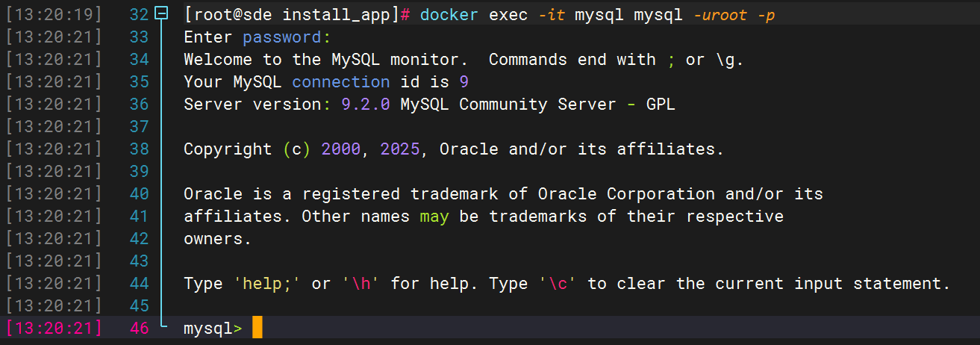Click line number 44 in the gutter

pos(139,283)
